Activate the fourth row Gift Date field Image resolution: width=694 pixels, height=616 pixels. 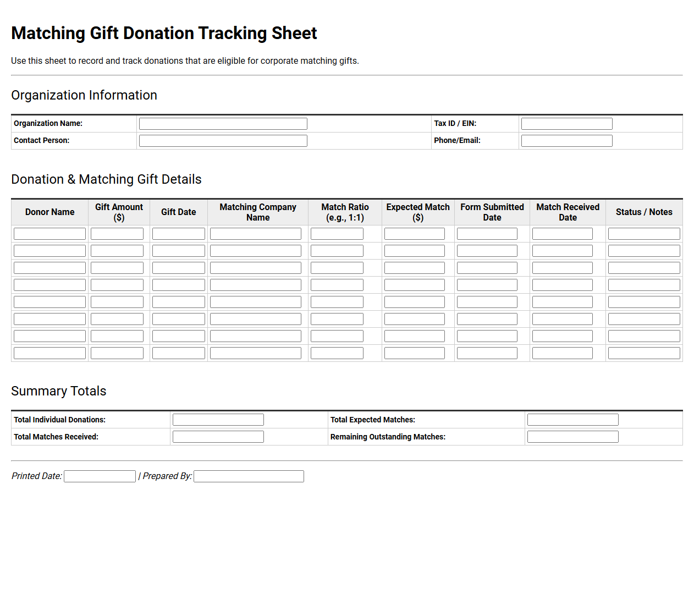[179, 285]
